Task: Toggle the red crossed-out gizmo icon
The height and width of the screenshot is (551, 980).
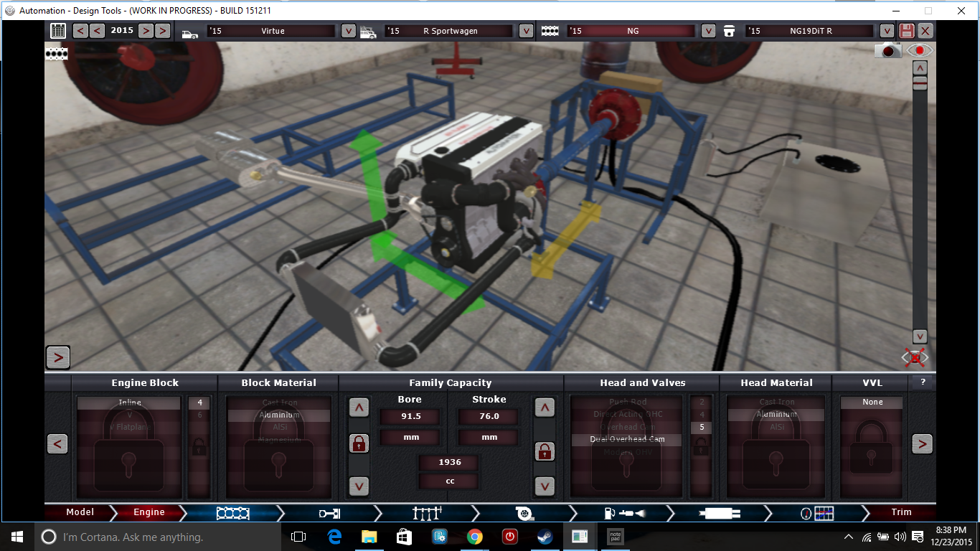Action: point(915,357)
